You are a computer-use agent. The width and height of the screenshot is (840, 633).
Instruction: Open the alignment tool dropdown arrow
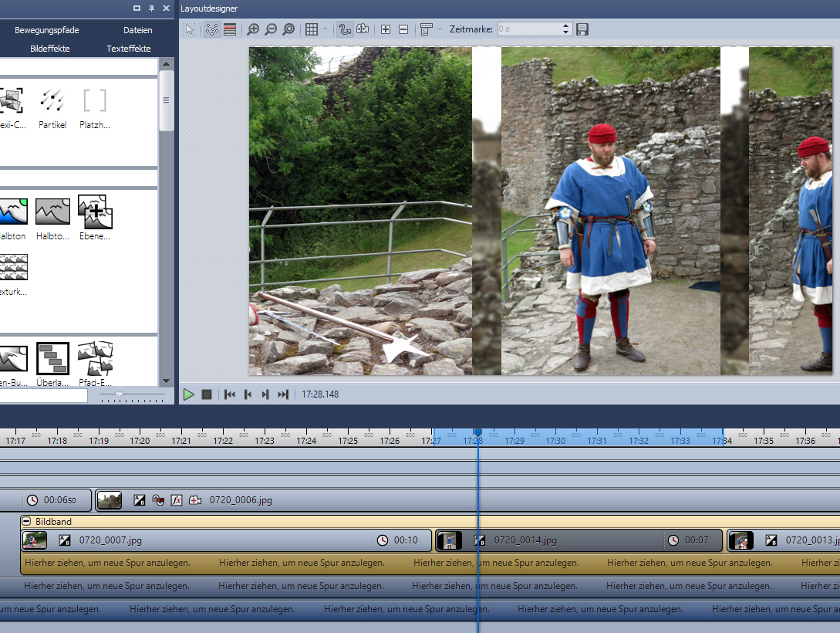pyautogui.click(x=440, y=29)
